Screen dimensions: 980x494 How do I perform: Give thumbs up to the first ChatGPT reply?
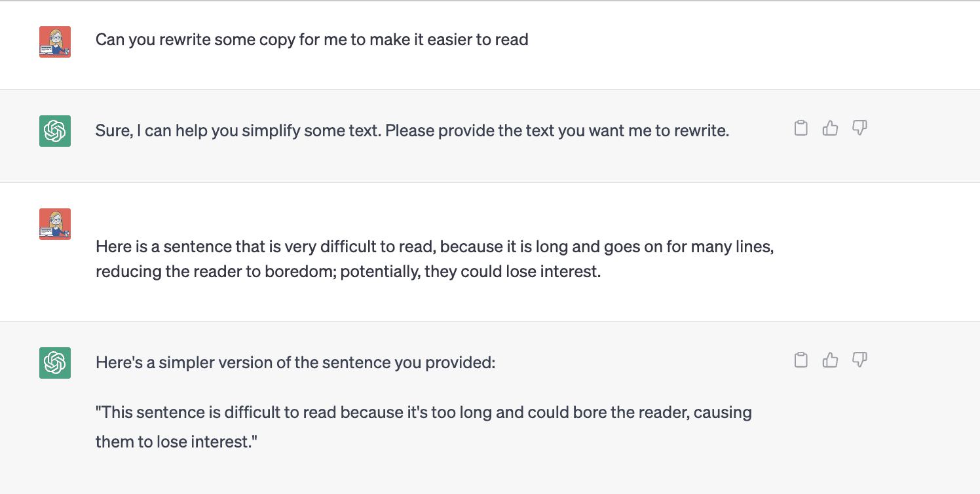click(830, 128)
